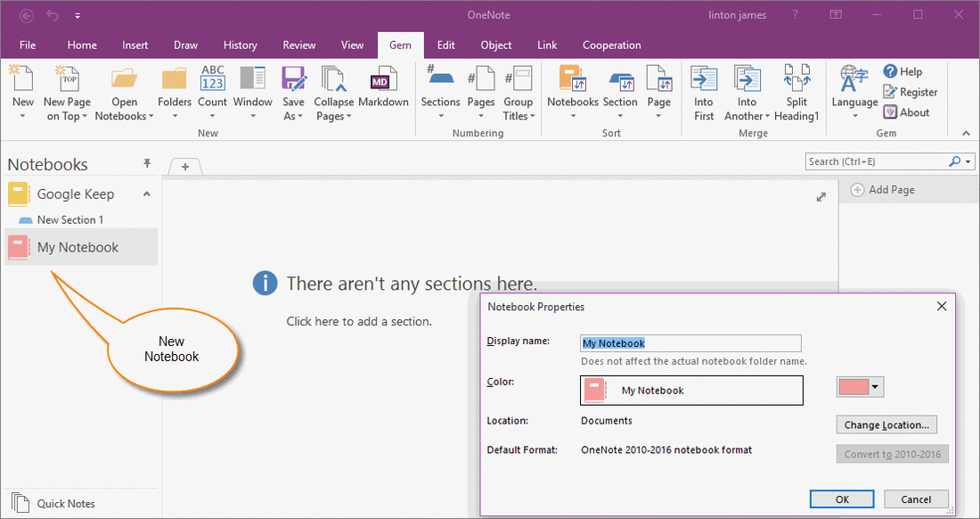The width and height of the screenshot is (980, 519).
Task: Switch to the Edit tab
Action: coord(446,45)
